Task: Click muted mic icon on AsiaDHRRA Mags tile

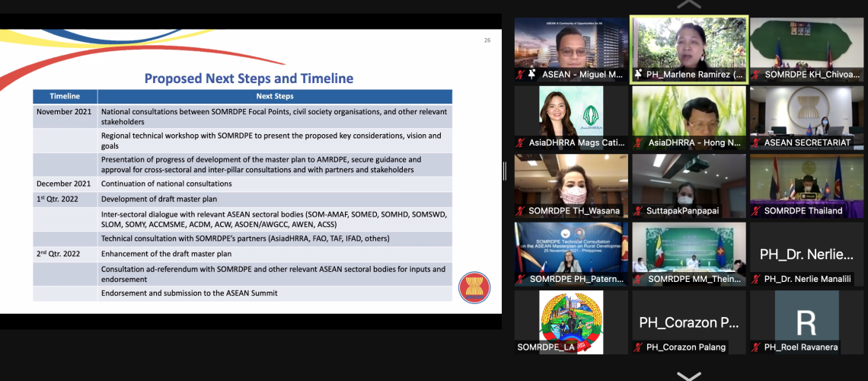Action: click(520, 142)
